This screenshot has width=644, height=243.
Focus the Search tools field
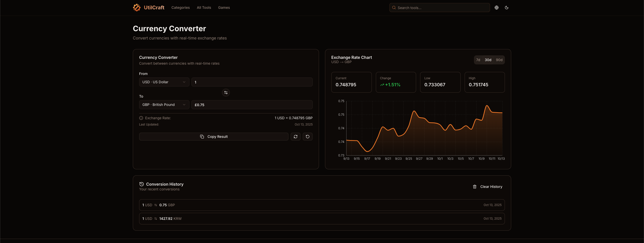click(x=440, y=8)
